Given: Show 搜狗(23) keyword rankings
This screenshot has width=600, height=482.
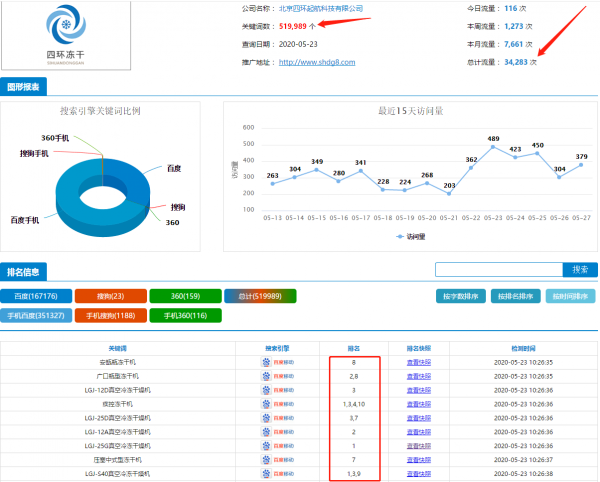Looking at the screenshot, I should (x=109, y=297).
